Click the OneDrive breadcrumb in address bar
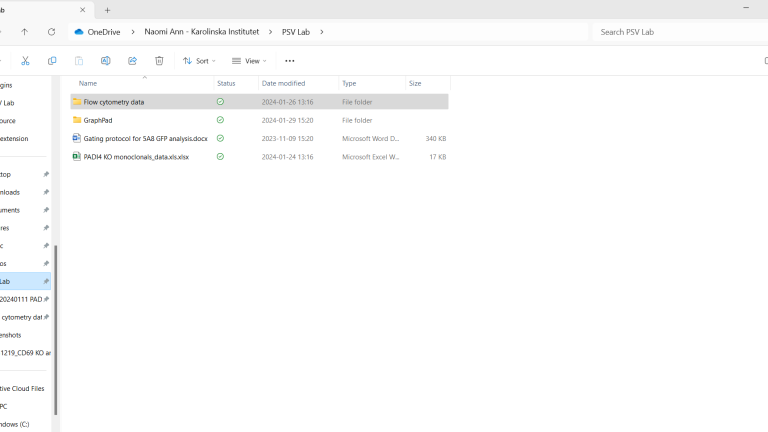 103,32
